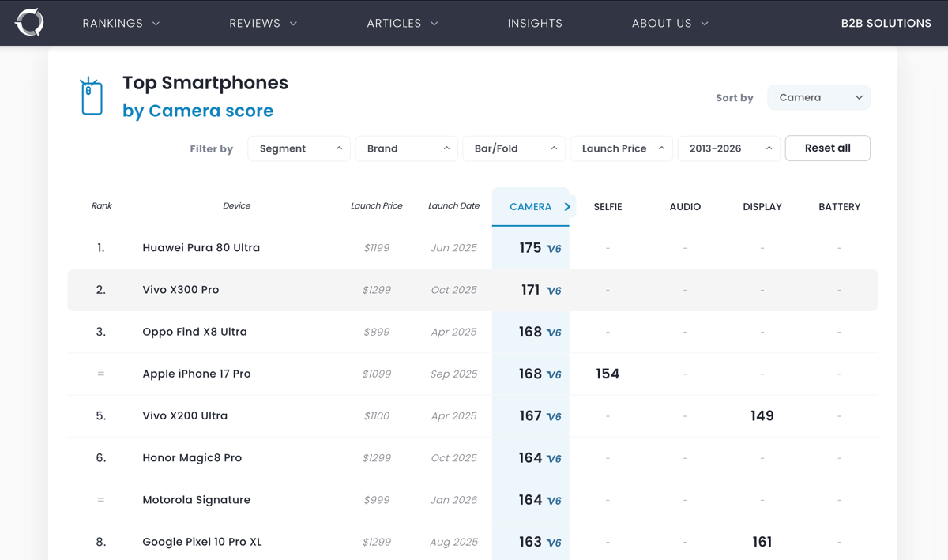The image size is (948, 560).
Task: Click V6 badge next to Vivo X300 Pro score
Action: tap(554, 291)
